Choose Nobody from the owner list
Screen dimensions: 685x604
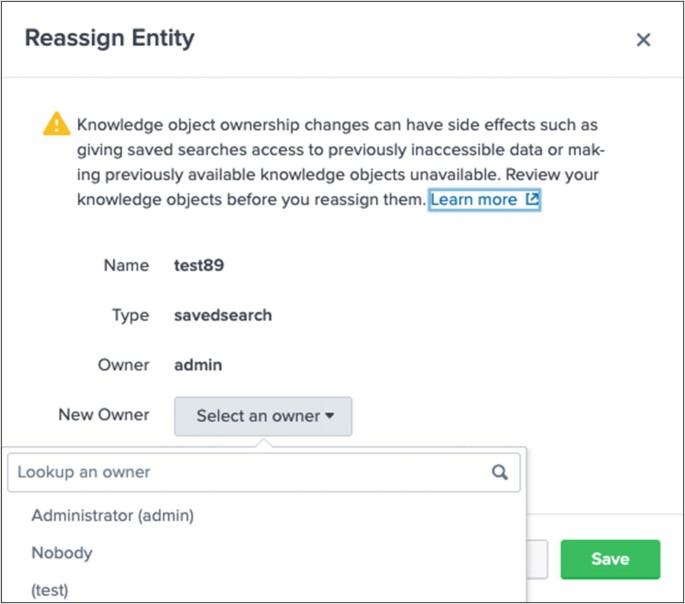(x=62, y=552)
